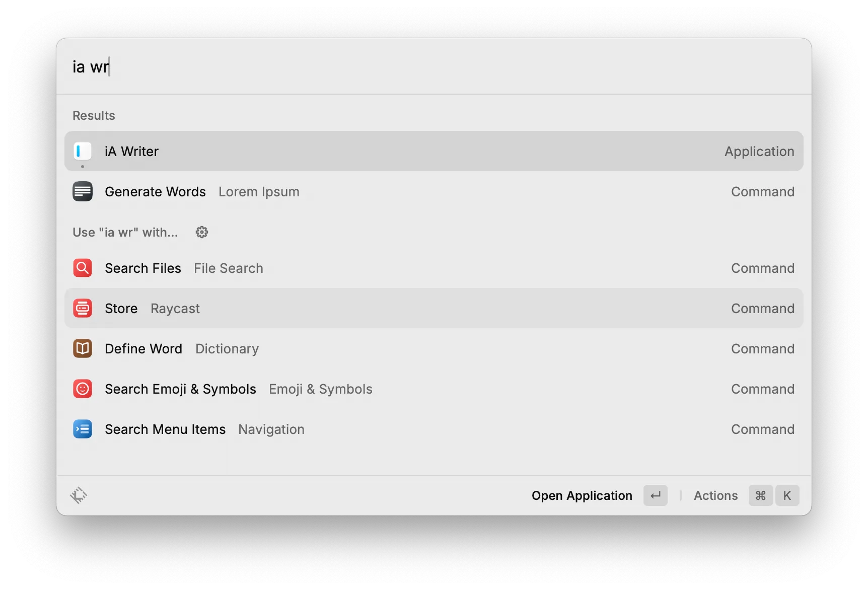Click the Define Word dictionary book icon
Screen dimensions: 868x590
pyautogui.click(x=83, y=348)
